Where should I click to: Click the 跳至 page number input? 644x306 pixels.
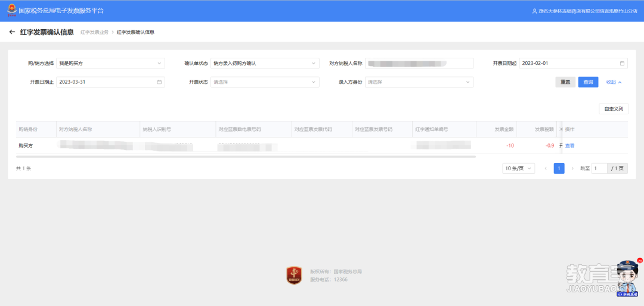tap(599, 168)
